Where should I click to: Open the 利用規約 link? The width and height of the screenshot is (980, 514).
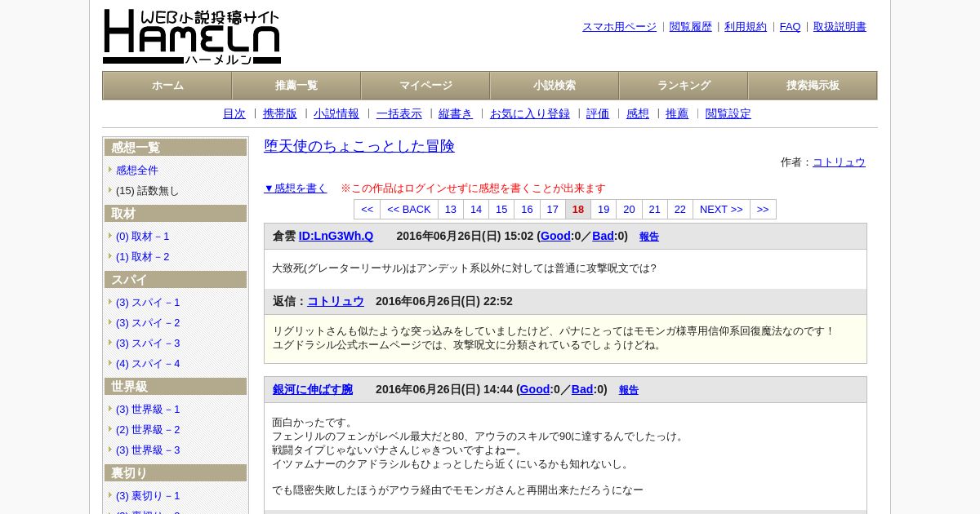coord(746,27)
